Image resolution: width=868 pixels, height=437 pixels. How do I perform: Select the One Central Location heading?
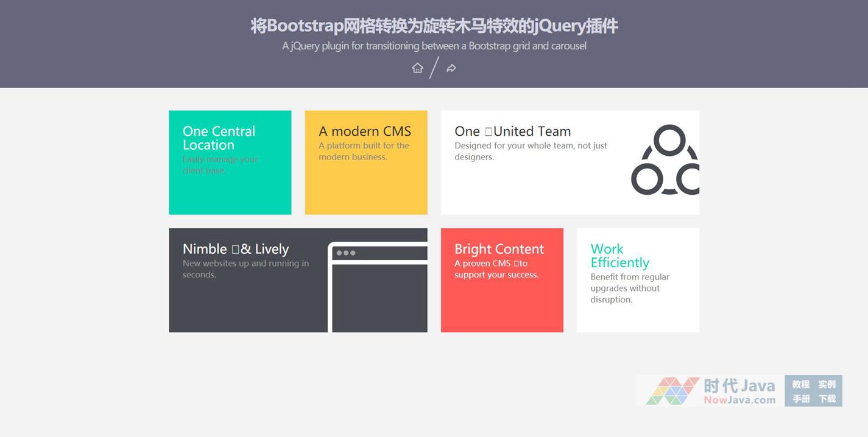click(x=219, y=138)
